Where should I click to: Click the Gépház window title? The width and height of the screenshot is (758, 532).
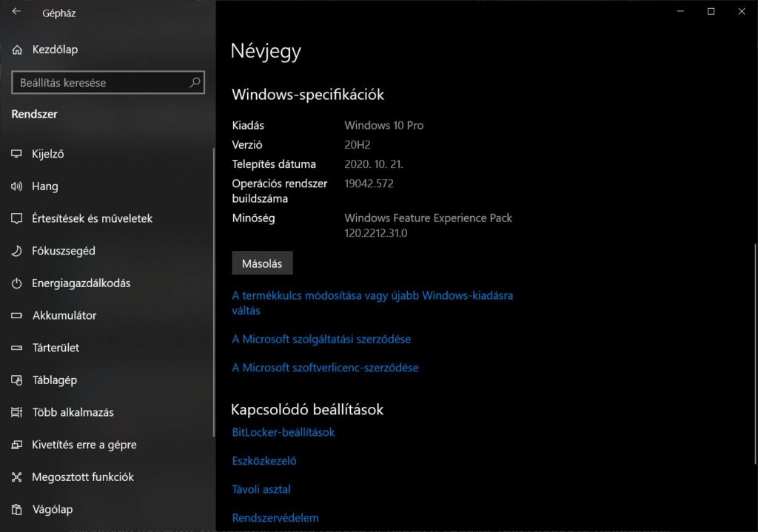(x=59, y=13)
